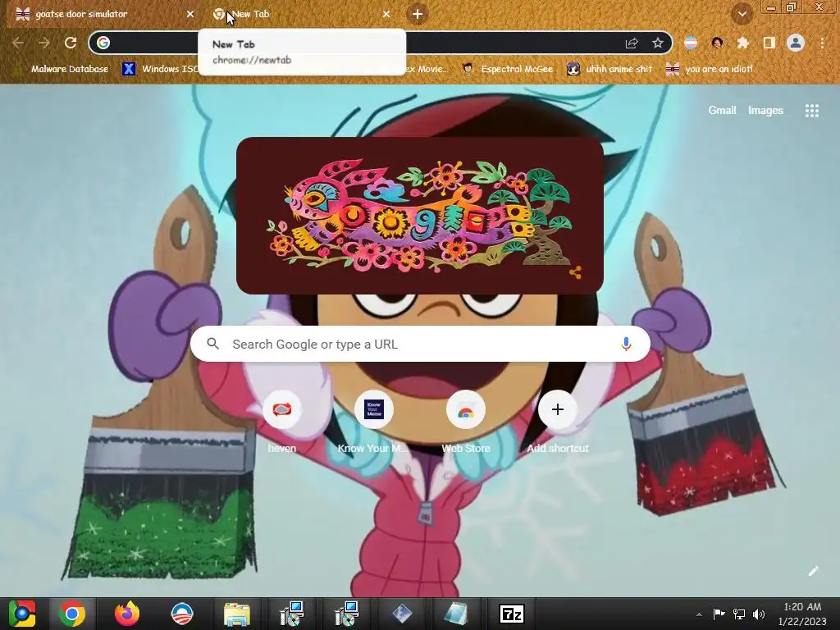Click the Google Doodle image

[420, 216]
